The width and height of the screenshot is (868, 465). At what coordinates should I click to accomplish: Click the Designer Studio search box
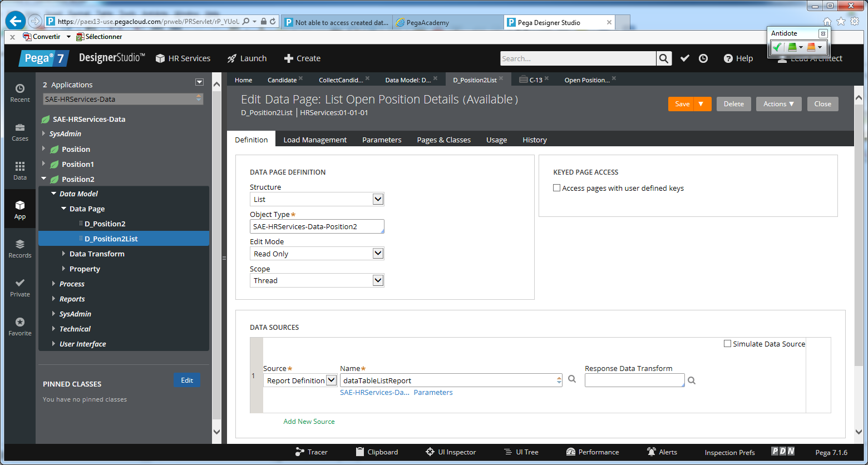tap(578, 58)
